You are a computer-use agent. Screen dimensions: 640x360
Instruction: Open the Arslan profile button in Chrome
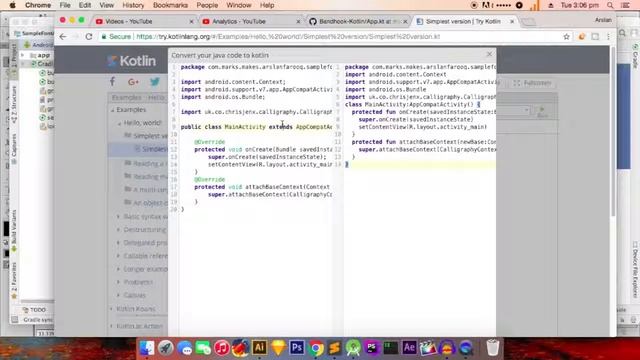[603, 20]
